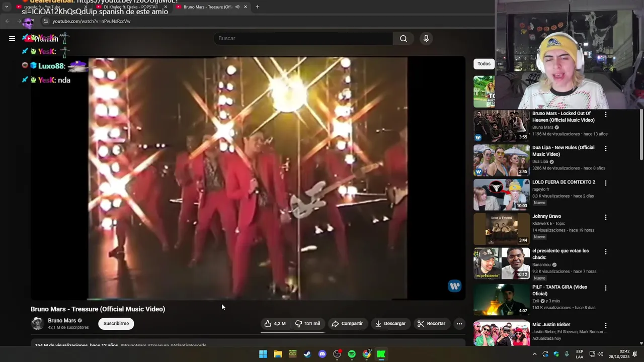The height and width of the screenshot is (362, 644).
Task: Click the youtube.com address bar URL
Action: pos(92,21)
